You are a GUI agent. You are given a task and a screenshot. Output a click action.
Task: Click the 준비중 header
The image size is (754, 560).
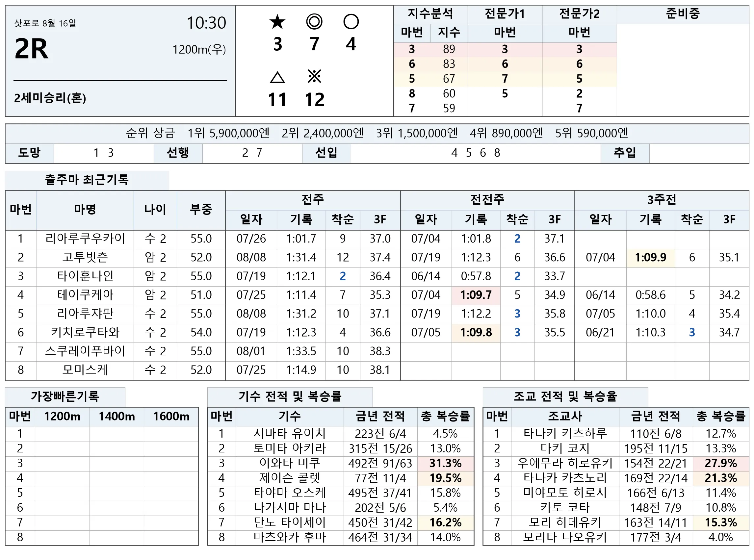[x=683, y=14]
